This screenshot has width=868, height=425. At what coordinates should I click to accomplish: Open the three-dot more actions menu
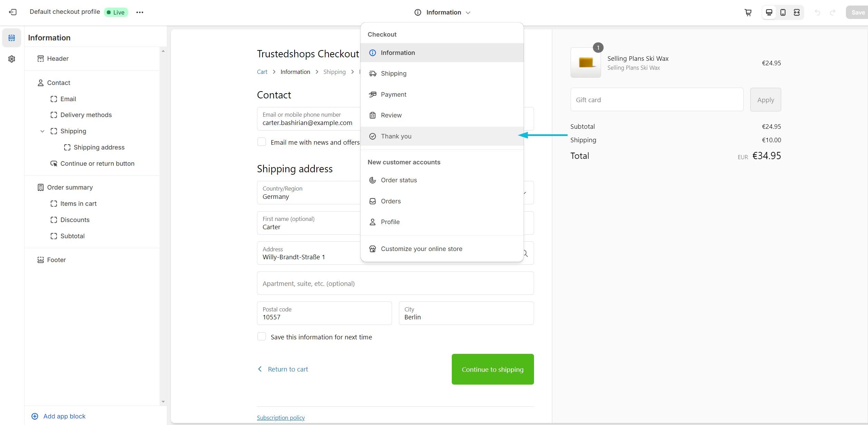140,12
